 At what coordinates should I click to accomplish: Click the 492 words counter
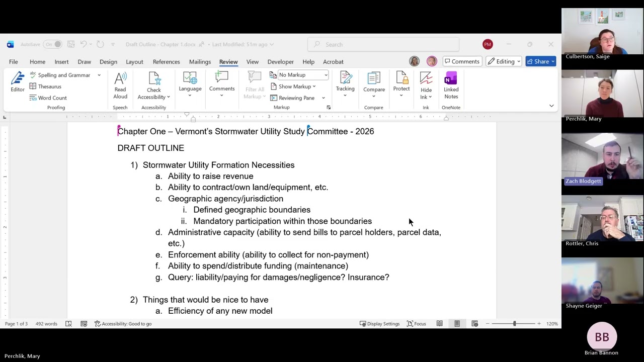(46, 324)
